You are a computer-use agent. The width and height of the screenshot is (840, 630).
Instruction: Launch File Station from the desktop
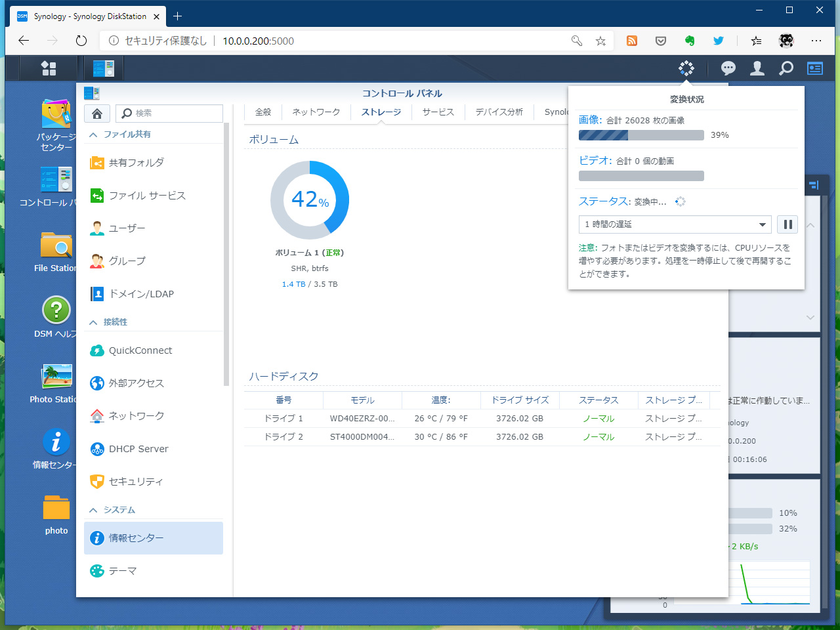tap(56, 252)
